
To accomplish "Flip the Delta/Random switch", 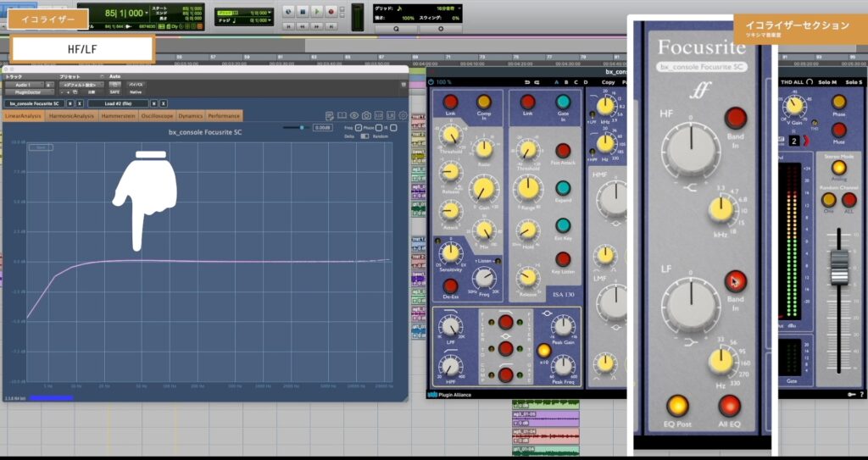I will click(364, 136).
